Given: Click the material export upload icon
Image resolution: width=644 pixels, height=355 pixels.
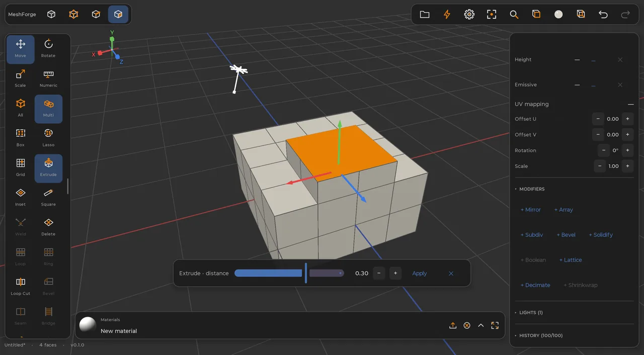Looking at the screenshot, I should click(x=453, y=325).
